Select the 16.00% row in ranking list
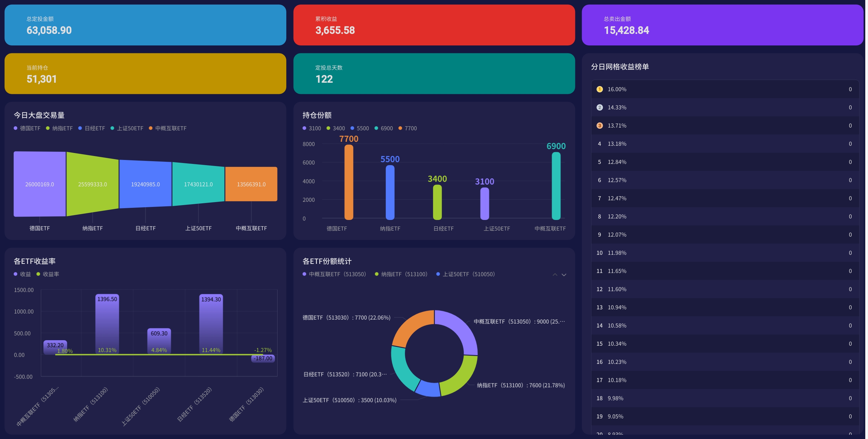This screenshot has height=439, width=868. click(725, 89)
